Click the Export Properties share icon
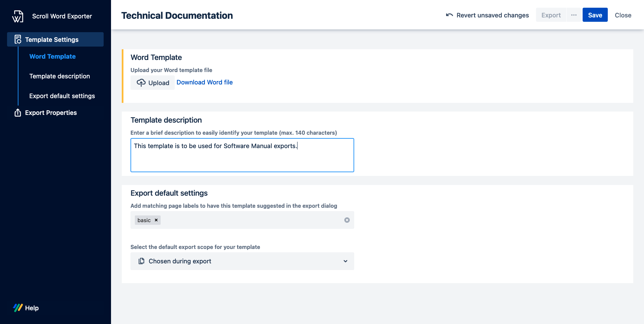This screenshot has height=324, width=644. coord(18,113)
